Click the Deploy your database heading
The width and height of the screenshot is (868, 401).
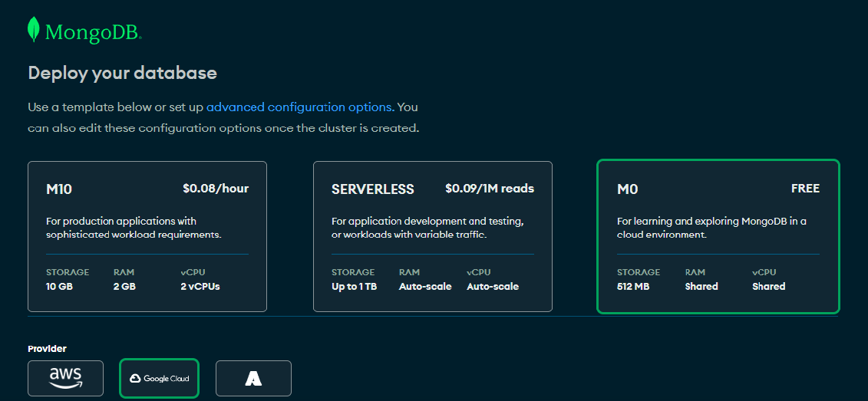pos(122,73)
